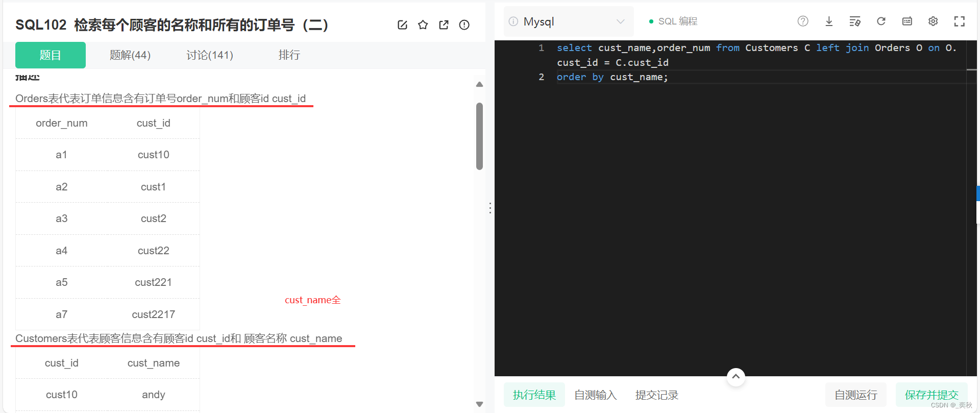Enter fullscreen editor mode

coord(960,21)
